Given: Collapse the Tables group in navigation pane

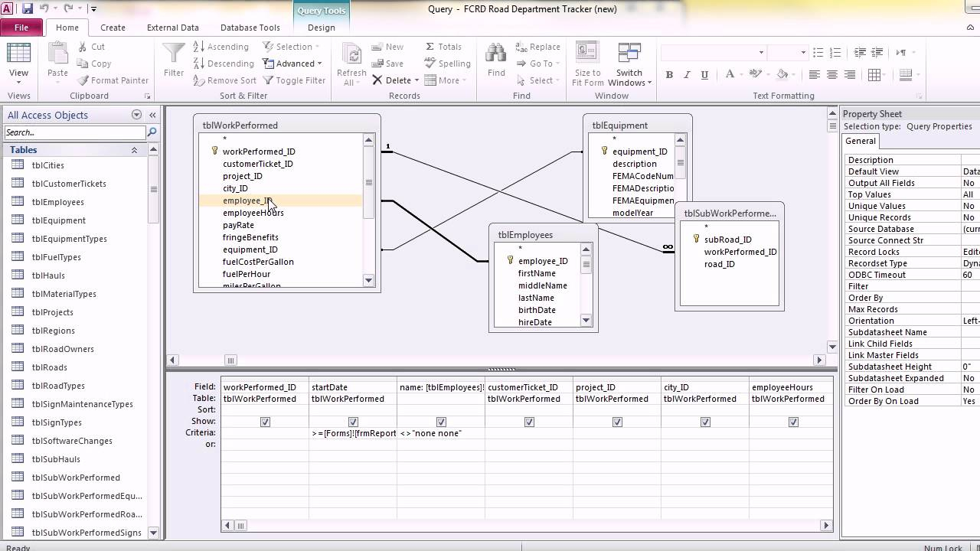Looking at the screenshot, I should coord(134,150).
